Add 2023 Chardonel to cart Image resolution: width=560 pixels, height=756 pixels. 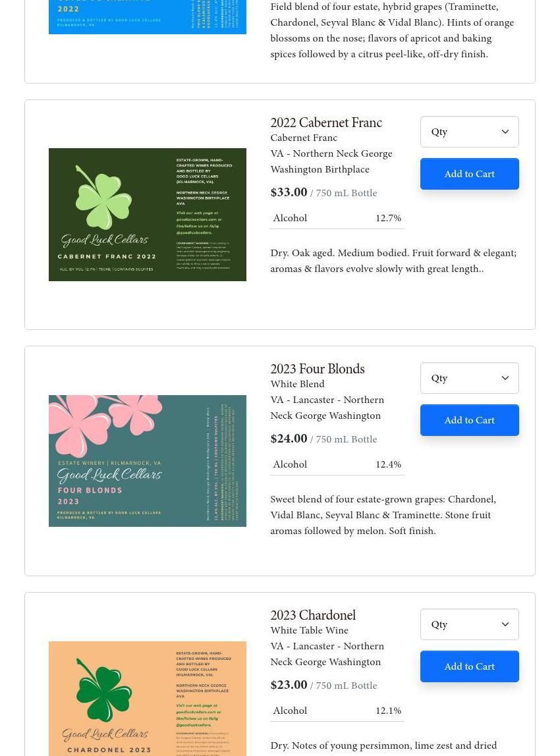(x=469, y=666)
